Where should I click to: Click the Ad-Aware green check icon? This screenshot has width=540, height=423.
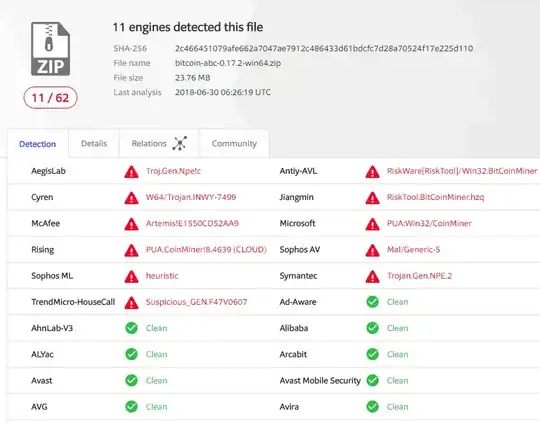(372, 302)
